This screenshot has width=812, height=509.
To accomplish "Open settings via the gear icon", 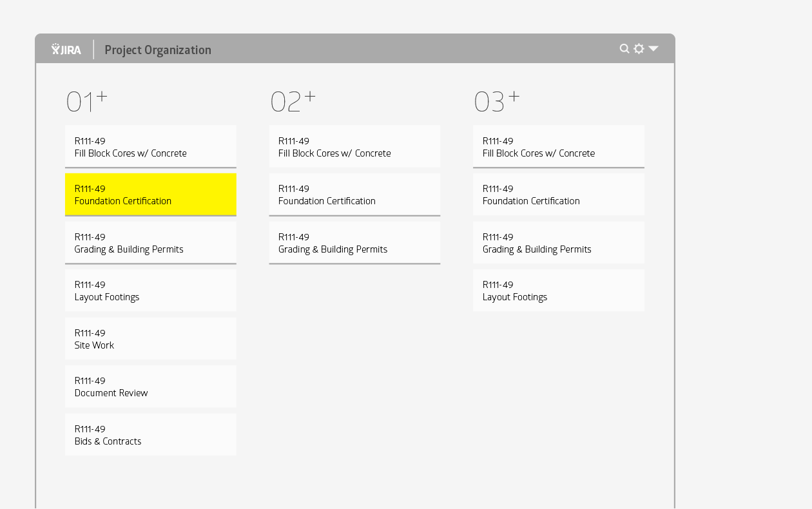I will (x=639, y=48).
